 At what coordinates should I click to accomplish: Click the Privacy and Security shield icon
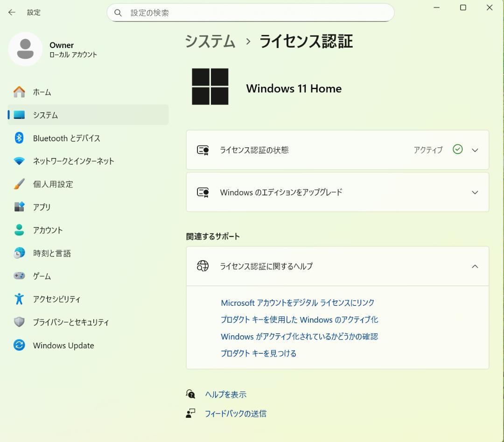coord(19,322)
